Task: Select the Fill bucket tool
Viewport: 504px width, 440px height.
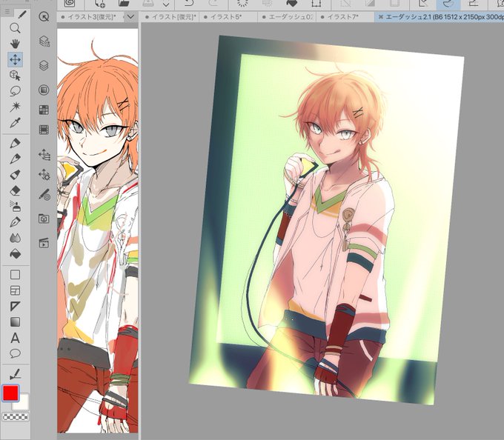Action: 15,254
